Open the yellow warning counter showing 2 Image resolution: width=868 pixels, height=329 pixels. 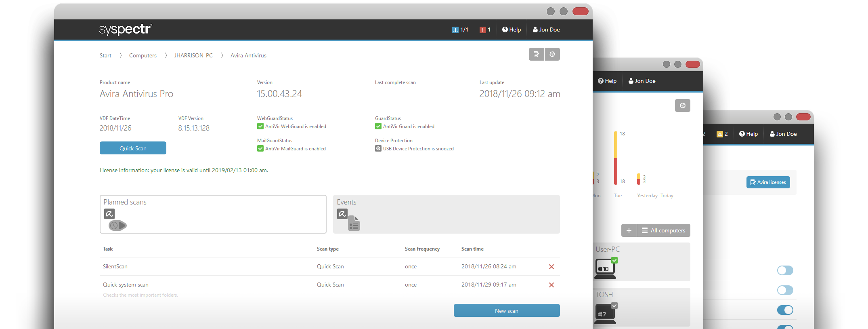pyautogui.click(x=722, y=134)
